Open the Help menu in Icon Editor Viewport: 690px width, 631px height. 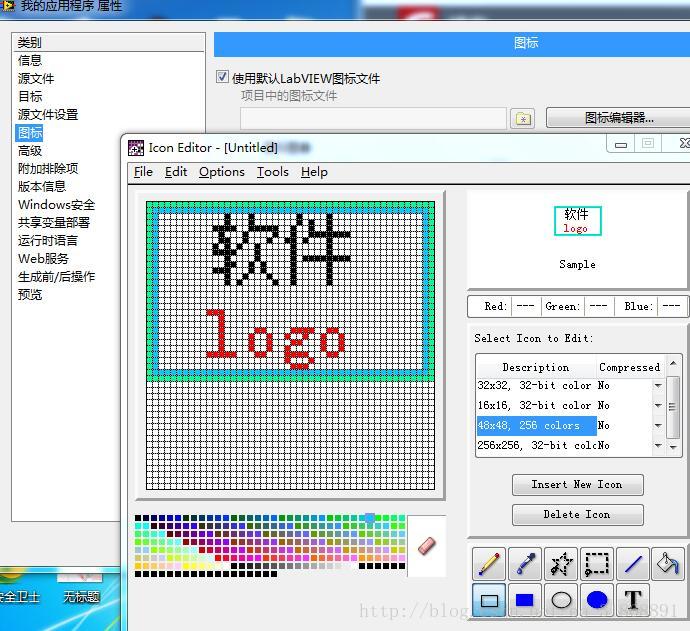coord(314,172)
